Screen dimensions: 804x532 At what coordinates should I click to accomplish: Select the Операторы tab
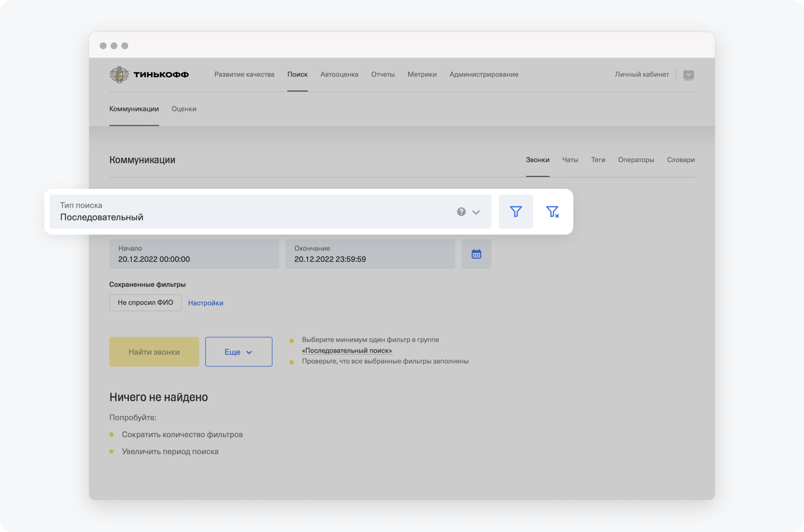(x=636, y=160)
